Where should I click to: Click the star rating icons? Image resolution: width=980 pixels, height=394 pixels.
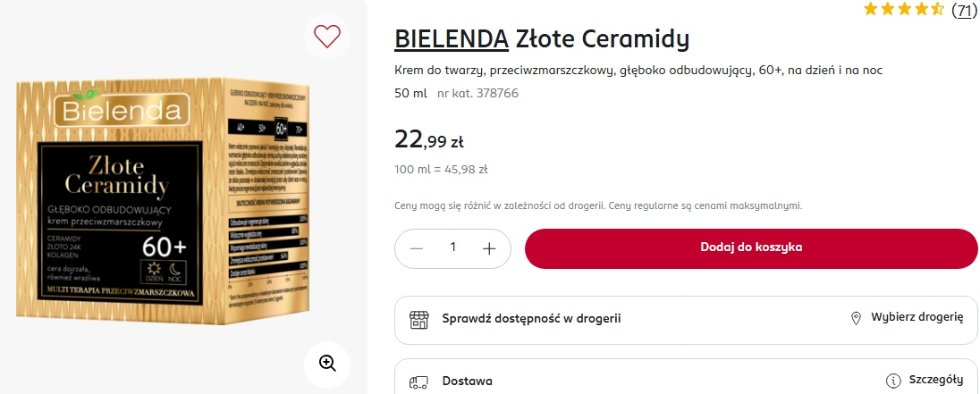[x=903, y=10]
